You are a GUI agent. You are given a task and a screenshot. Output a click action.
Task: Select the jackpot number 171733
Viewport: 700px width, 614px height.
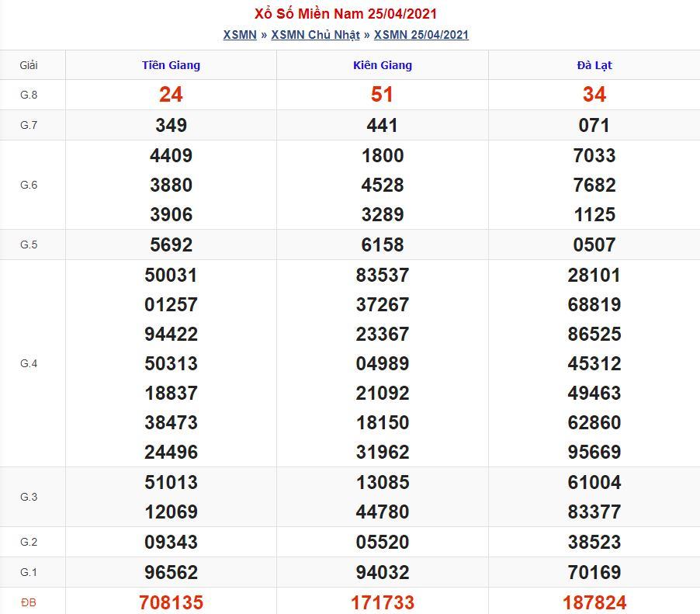coord(383,602)
